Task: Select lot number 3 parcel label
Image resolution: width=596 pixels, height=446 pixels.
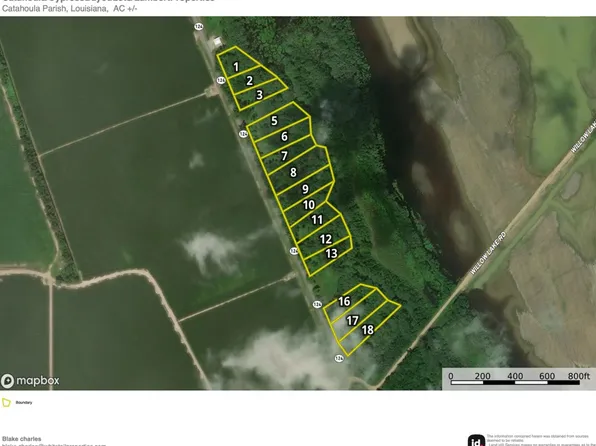Action: (259, 95)
